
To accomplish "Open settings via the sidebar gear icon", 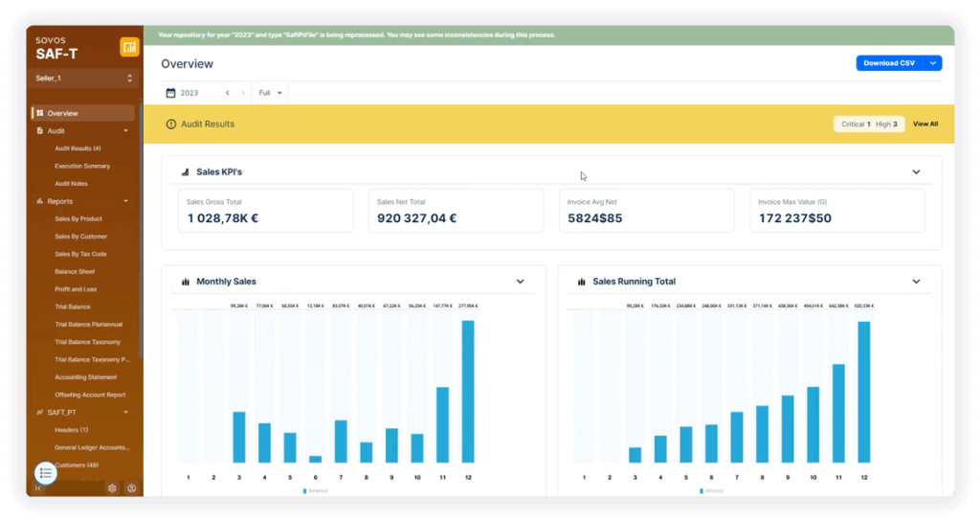I will point(112,488).
